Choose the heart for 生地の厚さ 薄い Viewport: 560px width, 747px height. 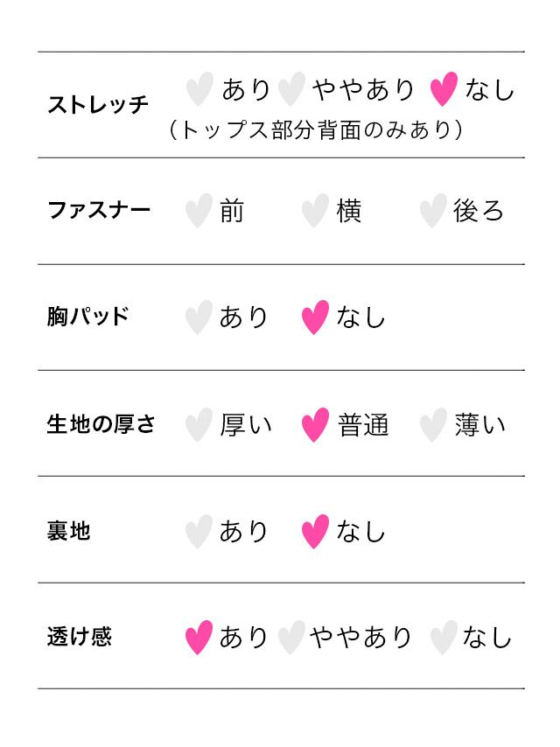click(x=432, y=425)
